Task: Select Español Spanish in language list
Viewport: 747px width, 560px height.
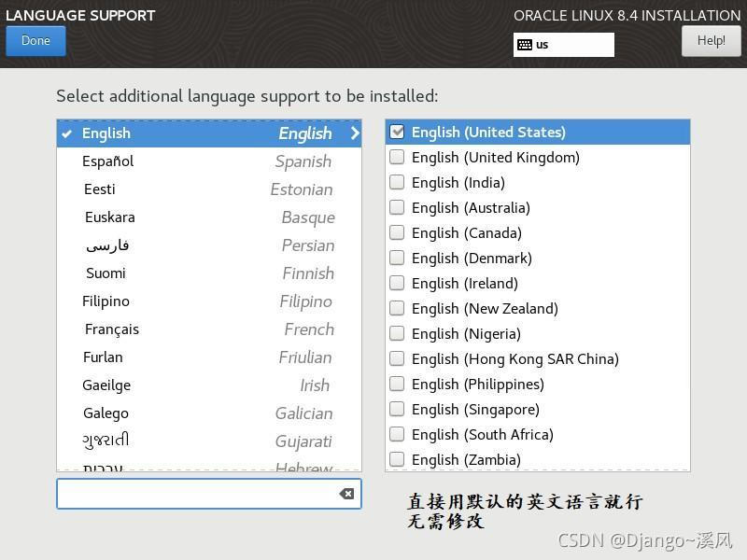Action: click(208, 161)
